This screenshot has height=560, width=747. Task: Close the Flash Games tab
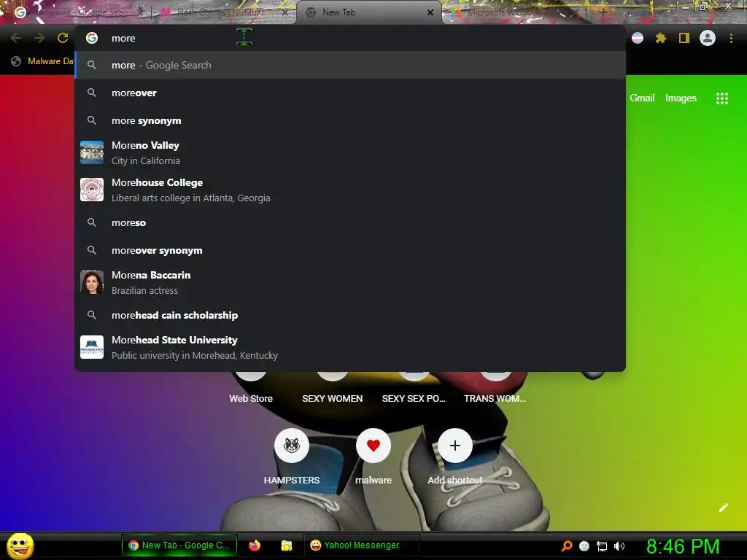point(285,12)
